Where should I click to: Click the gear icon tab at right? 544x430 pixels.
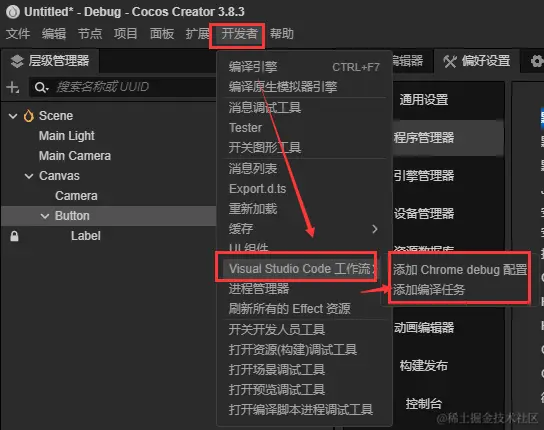point(536,61)
